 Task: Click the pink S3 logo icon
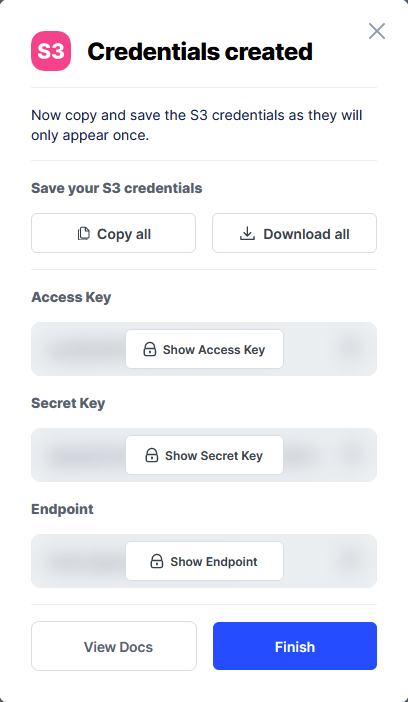pyautogui.click(x=51, y=51)
